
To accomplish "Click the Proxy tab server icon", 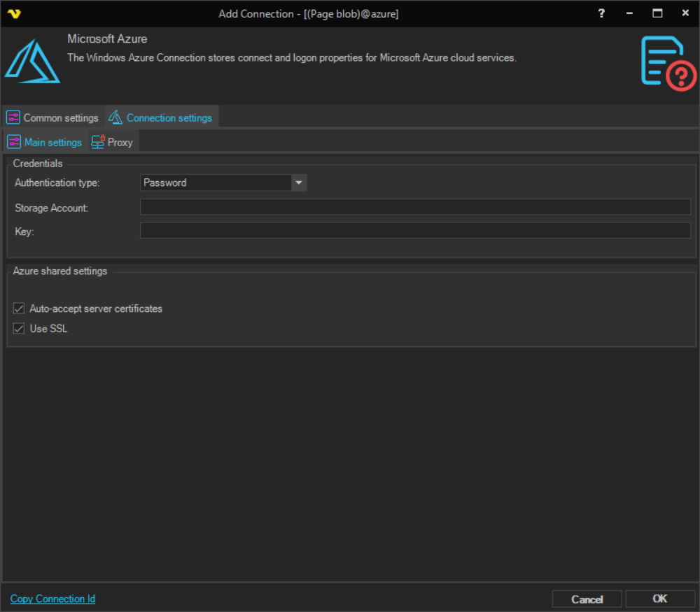I will coord(98,142).
